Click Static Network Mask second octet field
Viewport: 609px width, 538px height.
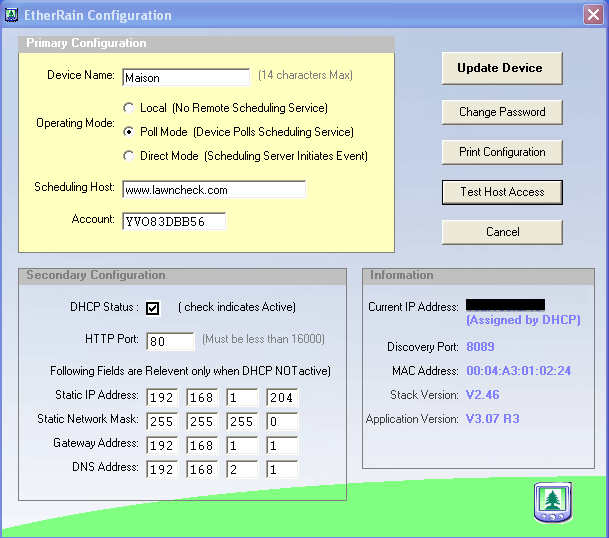coord(202,421)
